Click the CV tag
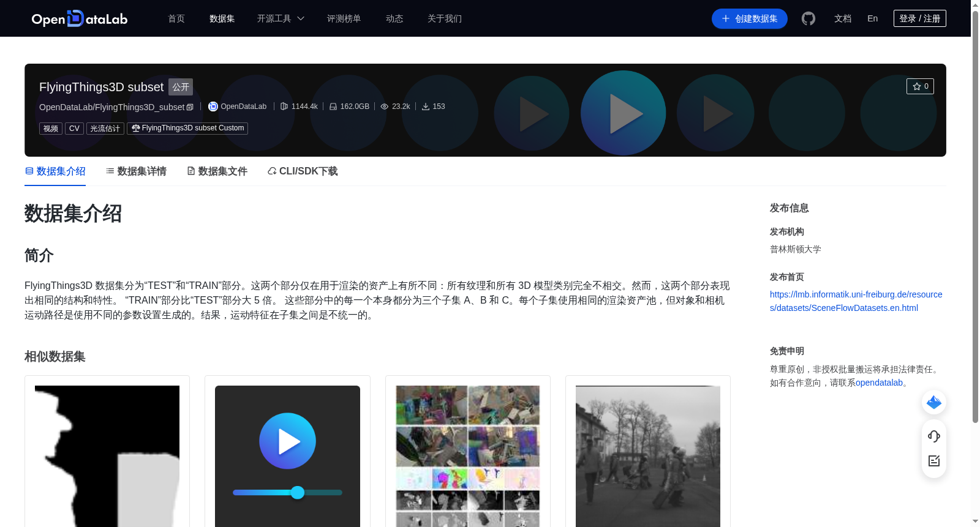Image resolution: width=980 pixels, height=527 pixels. (x=74, y=129)
